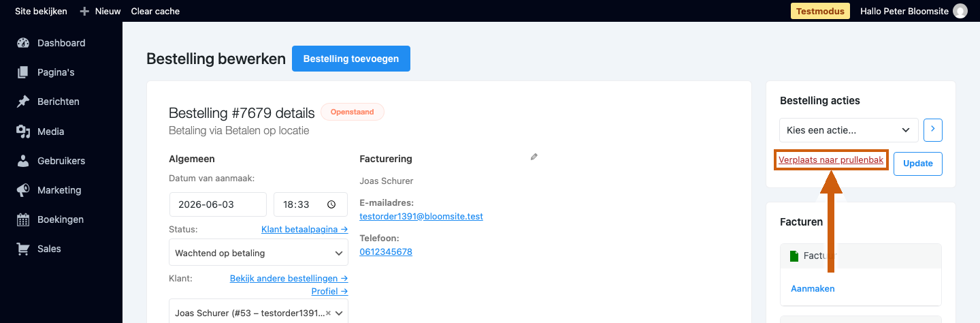The height and width of the screenshot is (323, 980).
Task: Click the user avatar icon
Action: [960, 11]
